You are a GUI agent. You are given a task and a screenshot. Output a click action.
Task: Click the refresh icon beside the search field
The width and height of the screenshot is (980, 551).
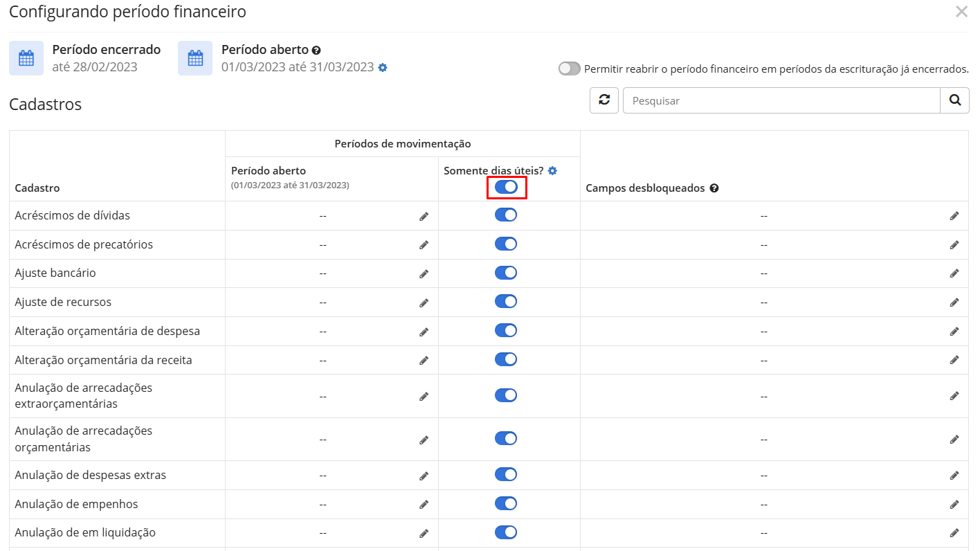pos(604,100)
